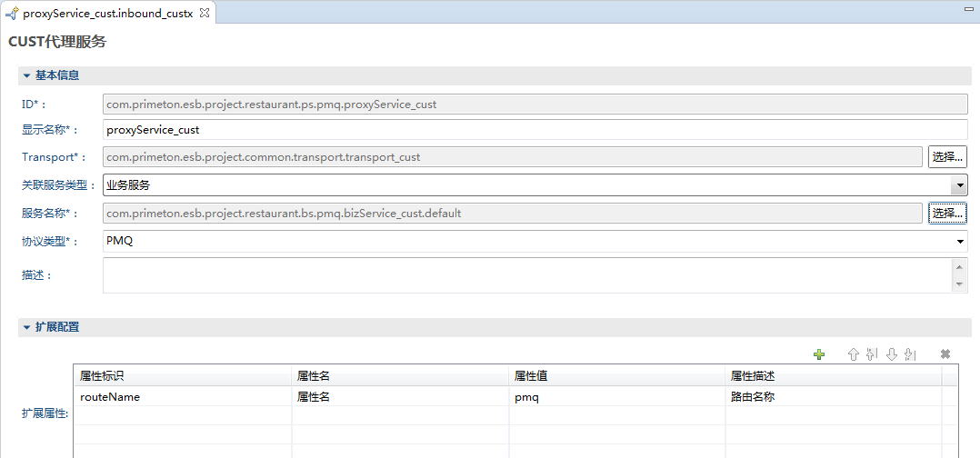980x458 pixels.
Task: Move the selected attribute to the bottom
Action: click(911, 354)
